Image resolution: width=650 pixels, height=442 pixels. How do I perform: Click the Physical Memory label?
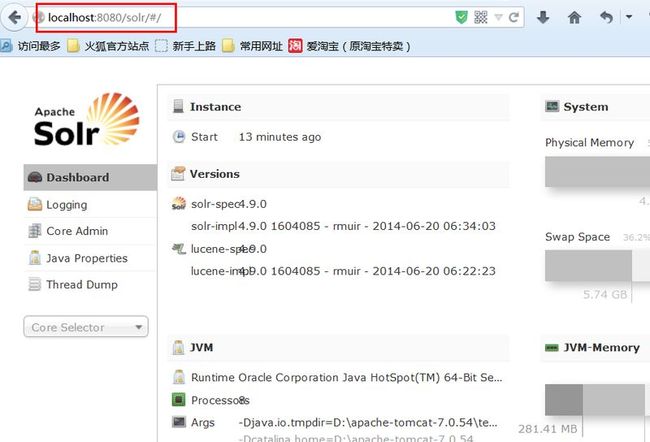pos(589,143)
